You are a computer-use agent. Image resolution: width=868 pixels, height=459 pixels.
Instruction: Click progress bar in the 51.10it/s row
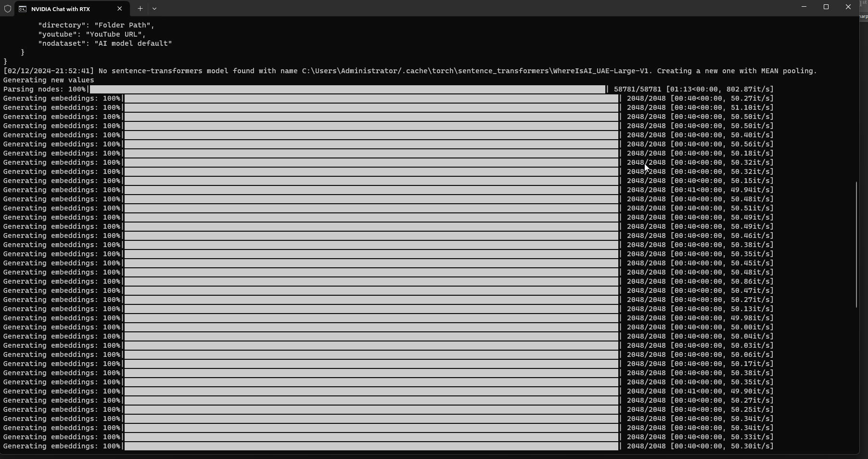(x=371, y=107)
